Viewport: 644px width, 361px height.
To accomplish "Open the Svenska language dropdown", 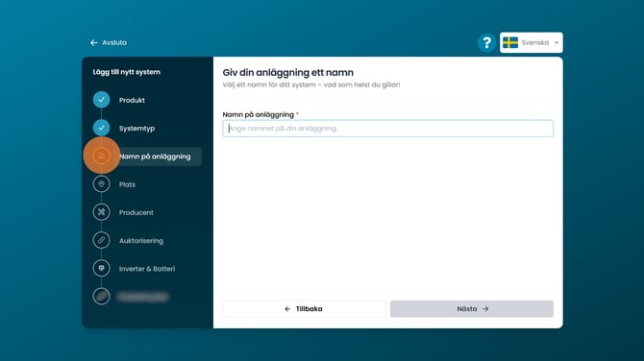I will tap(531, 42).
